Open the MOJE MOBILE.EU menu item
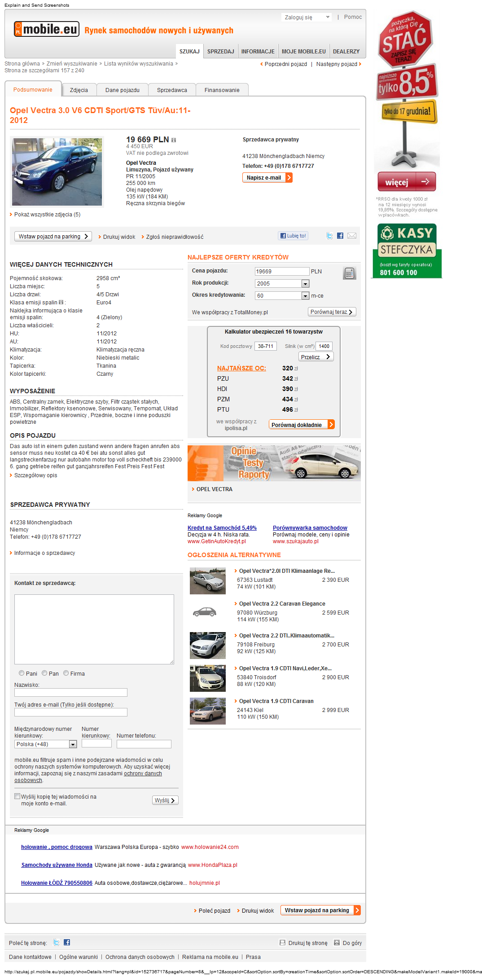This screenshot has height=980, width=482. (304, 52)
